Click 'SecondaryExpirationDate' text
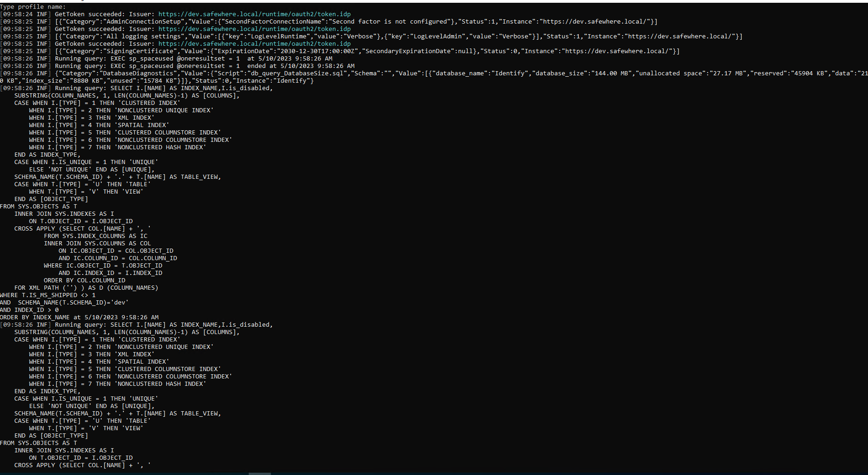The image size is (868, 475). 408,51
